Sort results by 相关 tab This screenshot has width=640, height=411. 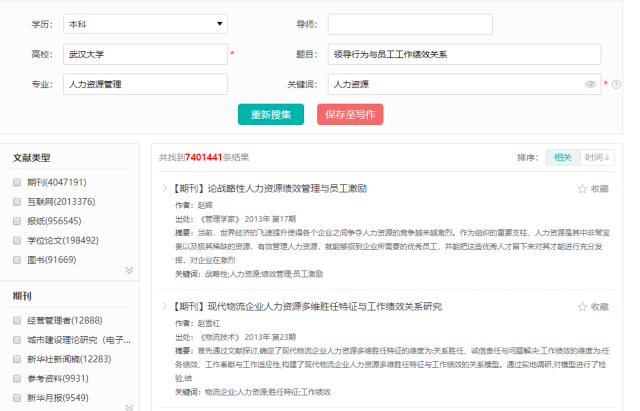coord(563,158)
